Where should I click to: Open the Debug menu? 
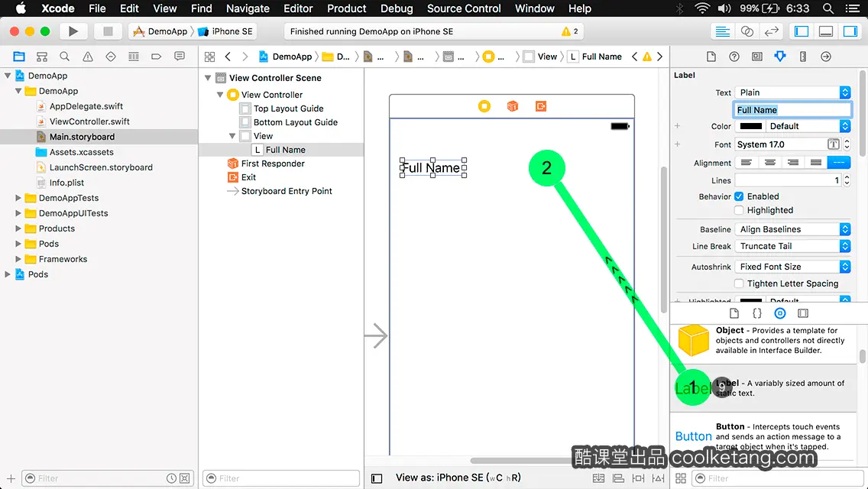coord(397,8)
